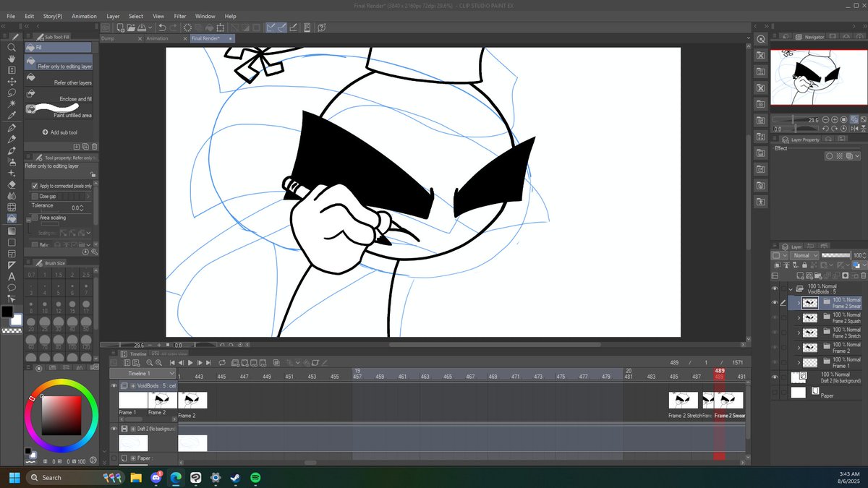Open the Animation menu in the menu bar

tap(84, 16)
